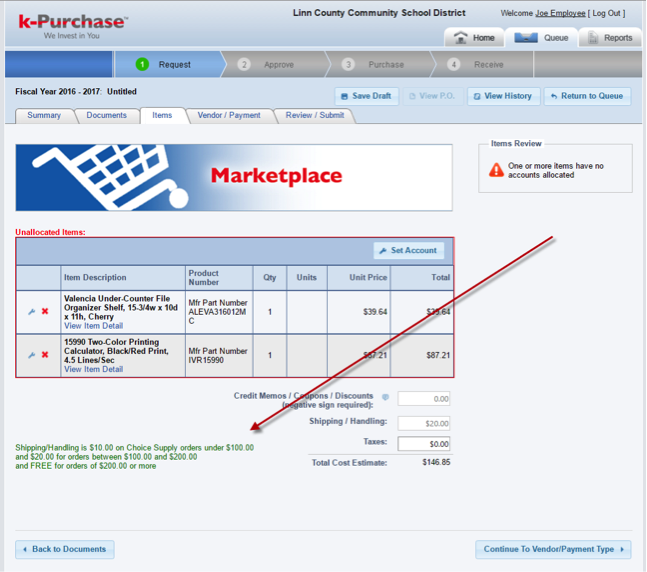Click the warning triangle icon in Items Review

point(496,170)
